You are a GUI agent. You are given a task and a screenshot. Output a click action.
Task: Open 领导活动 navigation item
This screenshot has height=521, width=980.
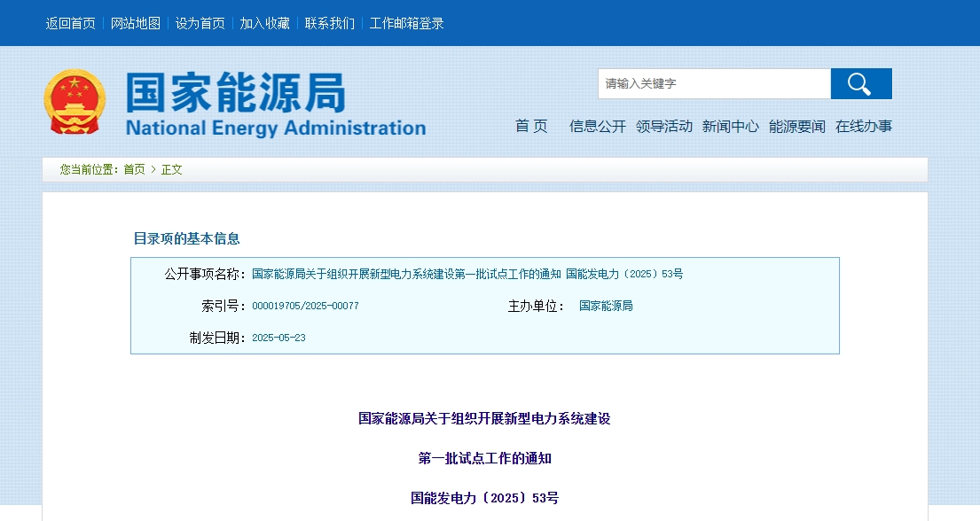click(664, 126)
